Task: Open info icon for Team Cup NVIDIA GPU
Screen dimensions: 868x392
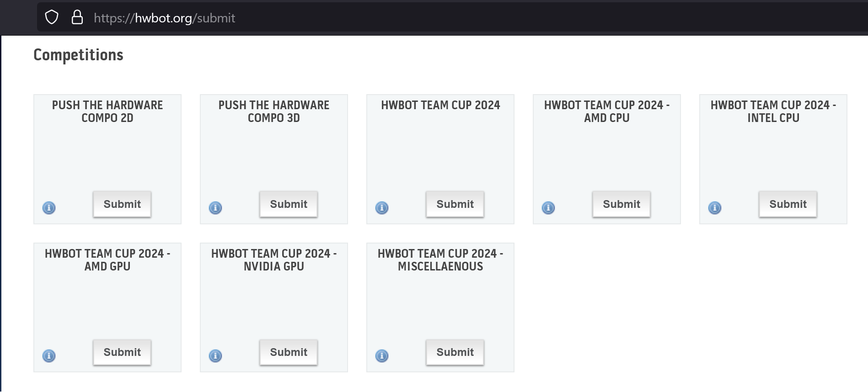Action: (x=215, y=356)
